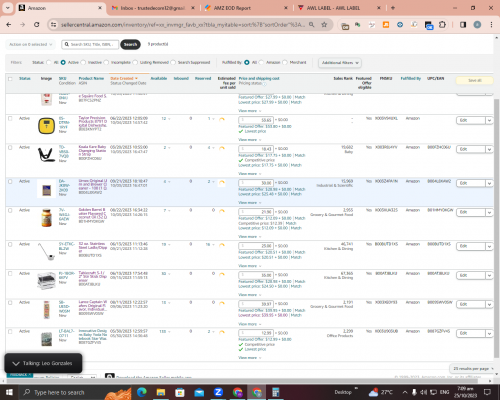The width and height of the screenshot is (500, 400).
Task: Go back using the browser back arrow
Action: [x=9, y=25]
